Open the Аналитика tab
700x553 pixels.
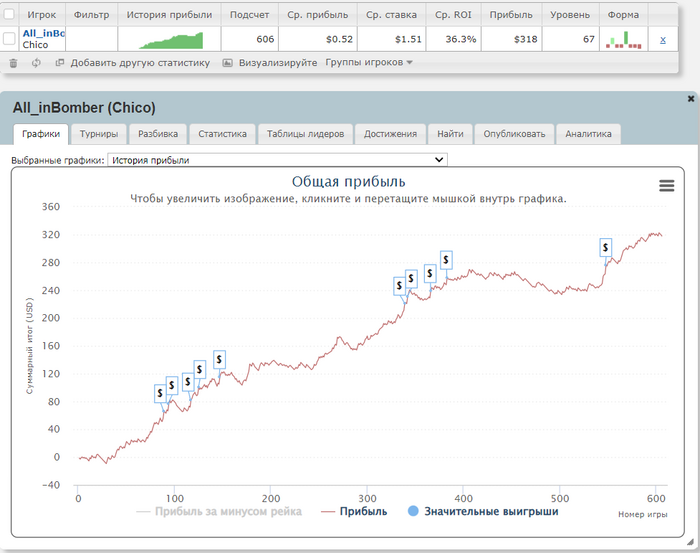[x=588, y=134]
